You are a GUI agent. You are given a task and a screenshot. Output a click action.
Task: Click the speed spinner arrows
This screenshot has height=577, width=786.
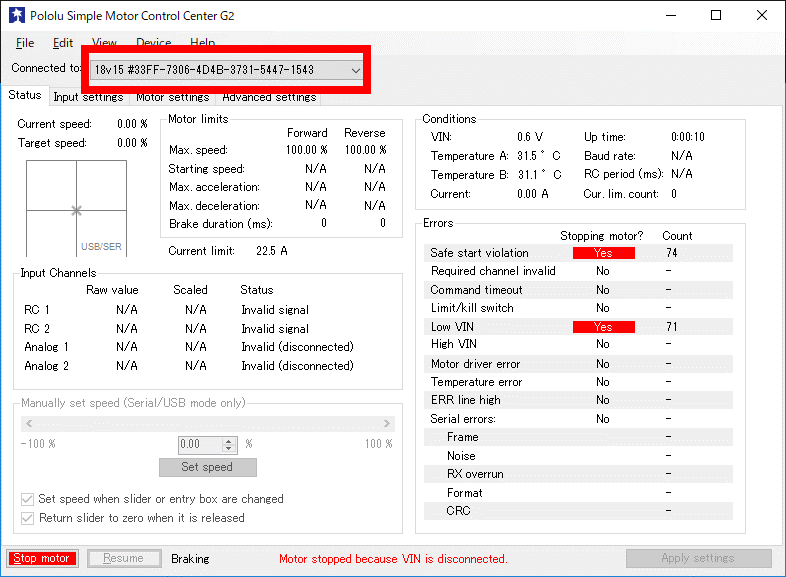click(229, 444)
